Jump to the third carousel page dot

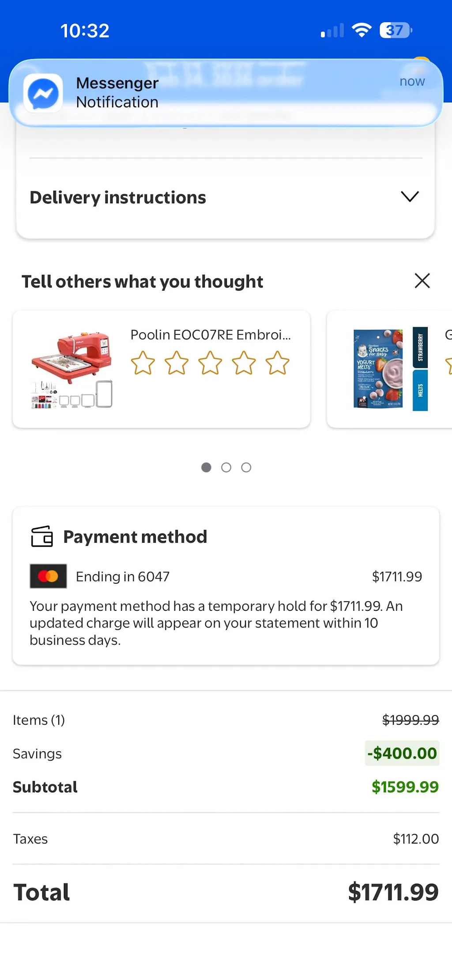(246, 467)
